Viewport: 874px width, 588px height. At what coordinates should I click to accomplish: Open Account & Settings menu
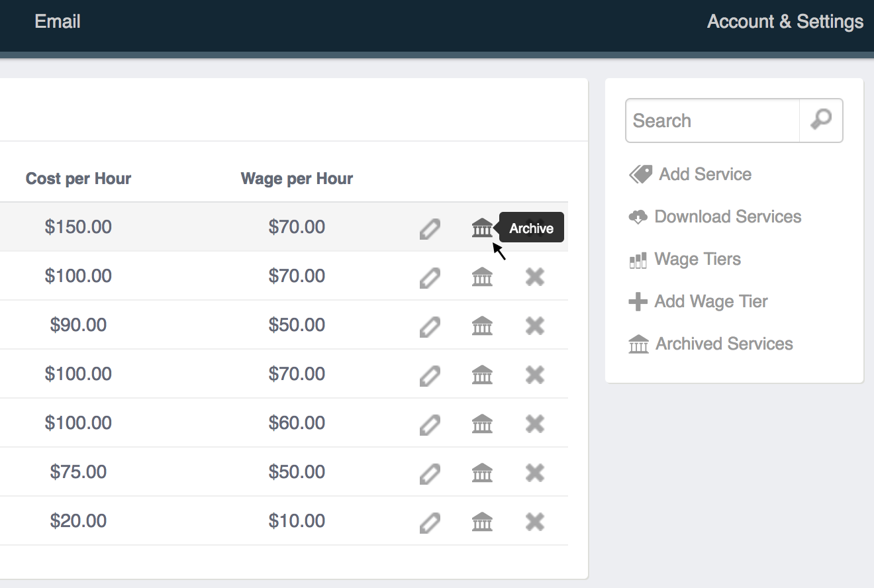785,22
